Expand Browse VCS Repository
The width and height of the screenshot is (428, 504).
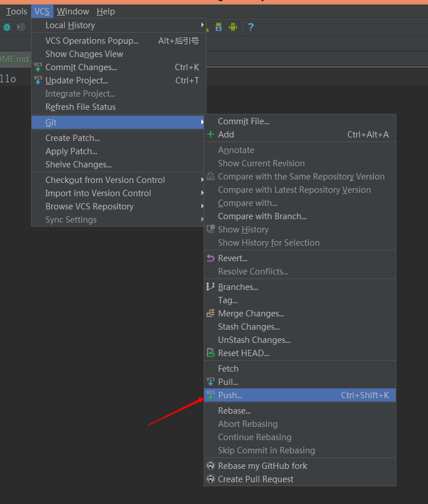(x=118, y=207)
